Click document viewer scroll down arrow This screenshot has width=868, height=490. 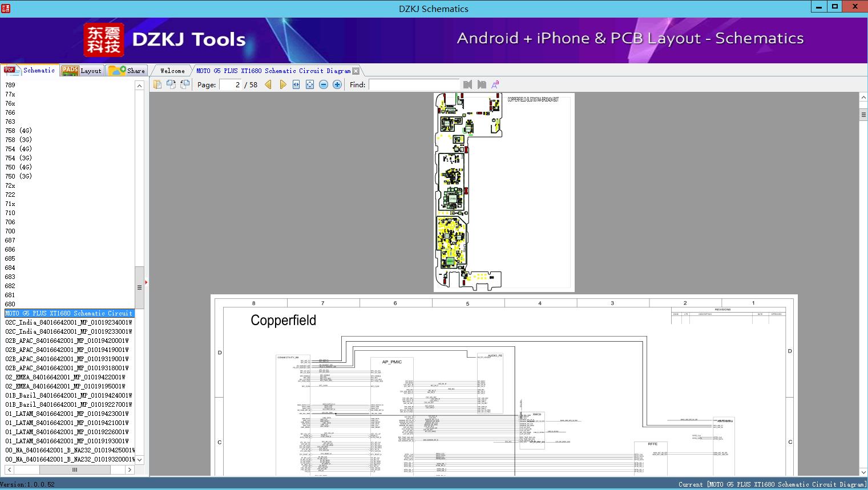pos(863,472)
